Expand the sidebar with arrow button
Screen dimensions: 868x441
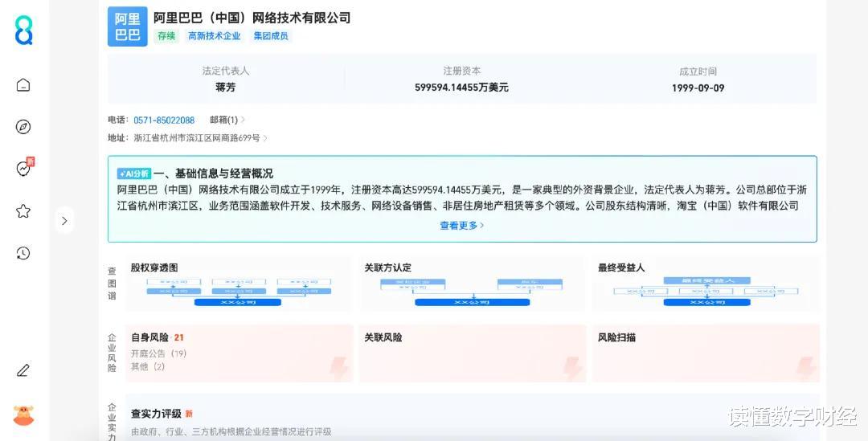coord(65,221)
